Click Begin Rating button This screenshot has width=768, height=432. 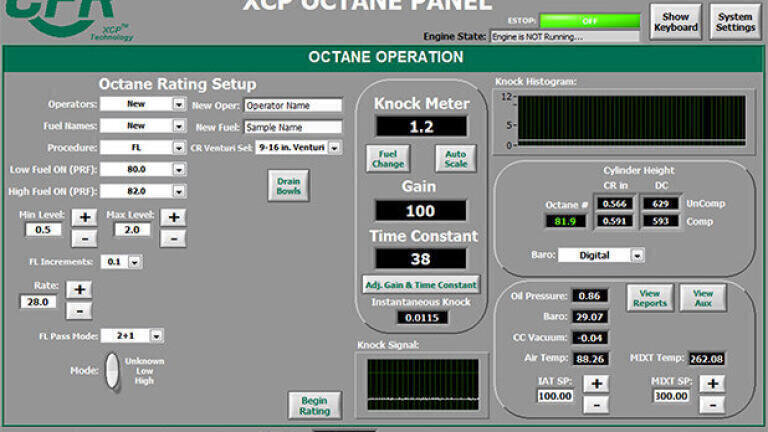[x=314, y=406]
